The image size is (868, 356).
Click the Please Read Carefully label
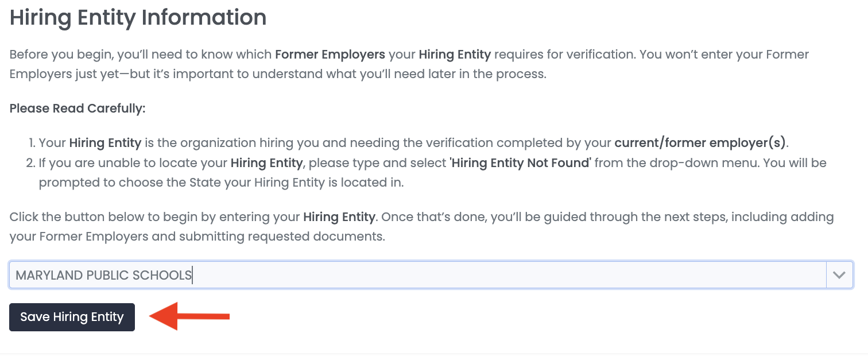pyautogui.click(x=77, y=109)
